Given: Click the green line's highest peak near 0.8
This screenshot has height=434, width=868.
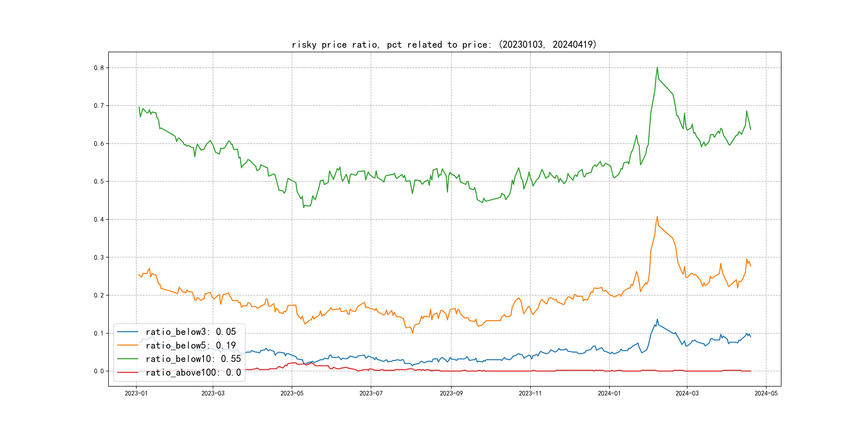Looking at the screenshot, I should [657, 68].
